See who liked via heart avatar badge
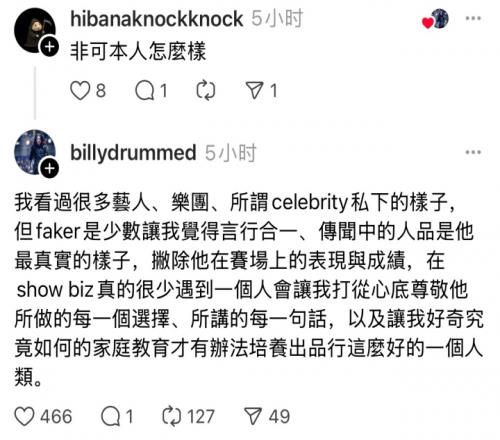The image size is (500, 440). pyautogui.click(x=435, y=19)
